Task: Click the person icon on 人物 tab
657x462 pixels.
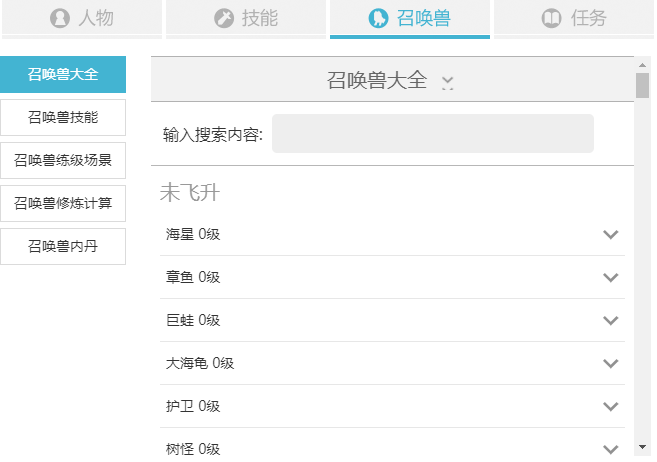Action: (60, 18)
